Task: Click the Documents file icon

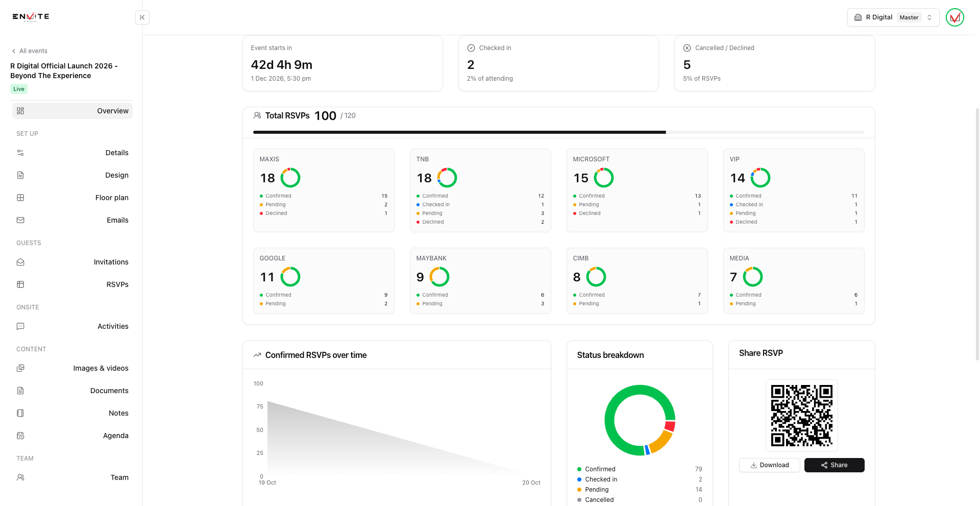Action: click(x=20, y=391)
